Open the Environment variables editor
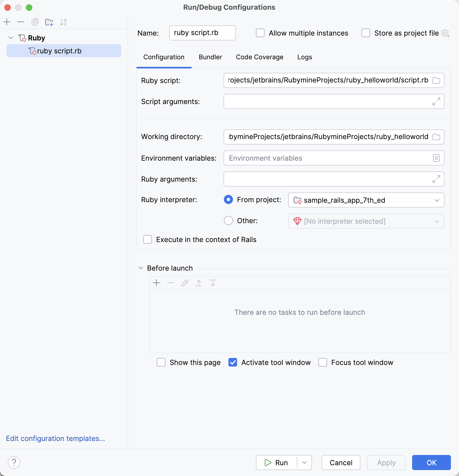Viewport: 459px width, 476px height. pos(436,158)
